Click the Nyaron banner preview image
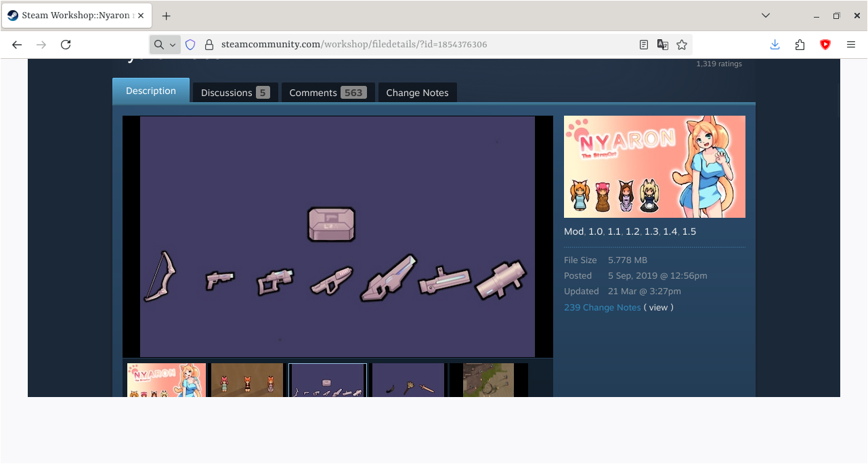Screen dimensions: 868x464 click(x=655, y=166)
